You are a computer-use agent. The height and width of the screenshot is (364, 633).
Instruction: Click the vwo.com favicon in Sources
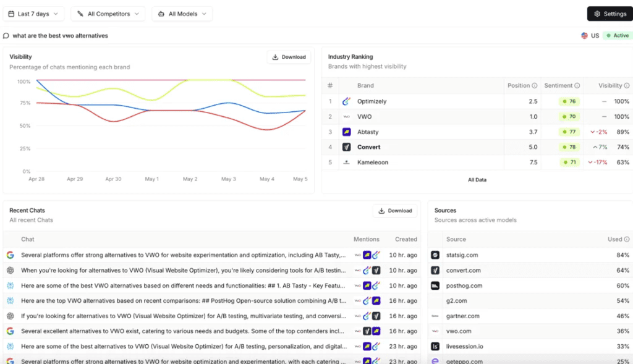pos(435,331)
